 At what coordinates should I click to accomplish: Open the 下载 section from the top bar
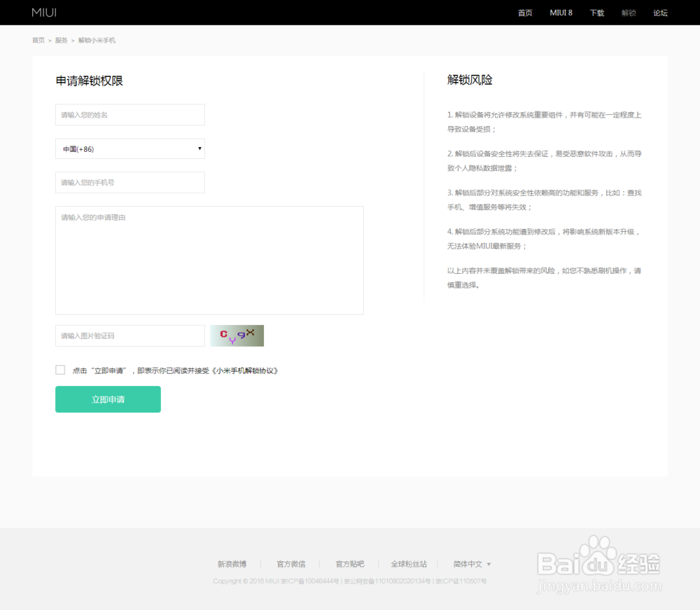pyautogui.click(x=596, y=13)
